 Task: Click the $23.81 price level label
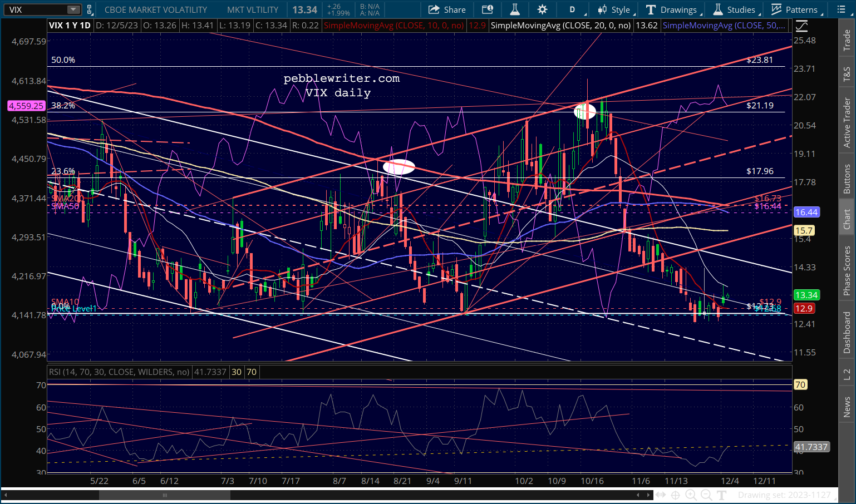click(760, 60)
